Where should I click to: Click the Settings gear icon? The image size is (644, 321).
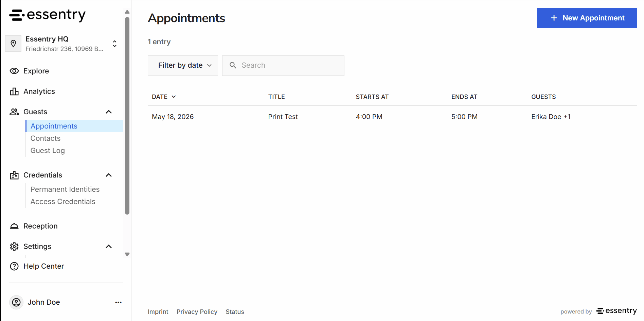[x=14, y=247]
